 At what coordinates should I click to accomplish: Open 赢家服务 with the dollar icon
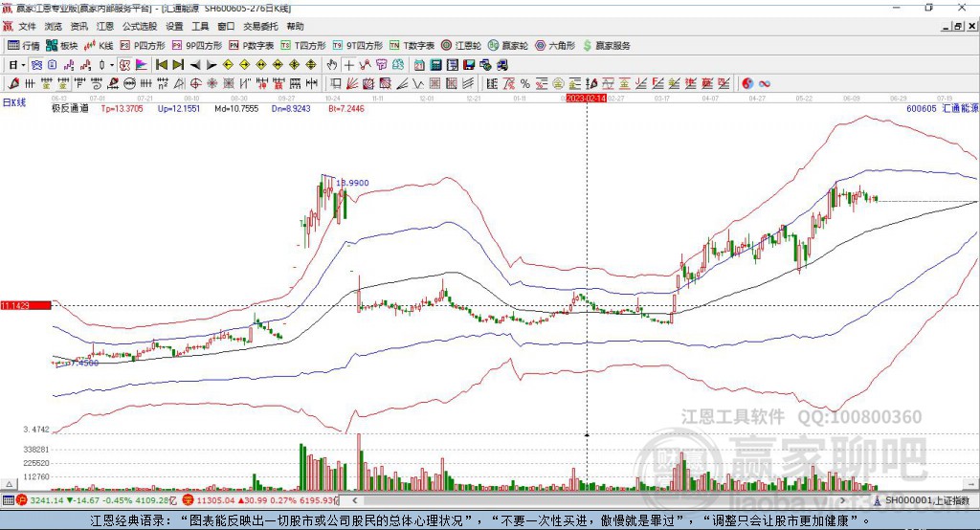[606, 46]
